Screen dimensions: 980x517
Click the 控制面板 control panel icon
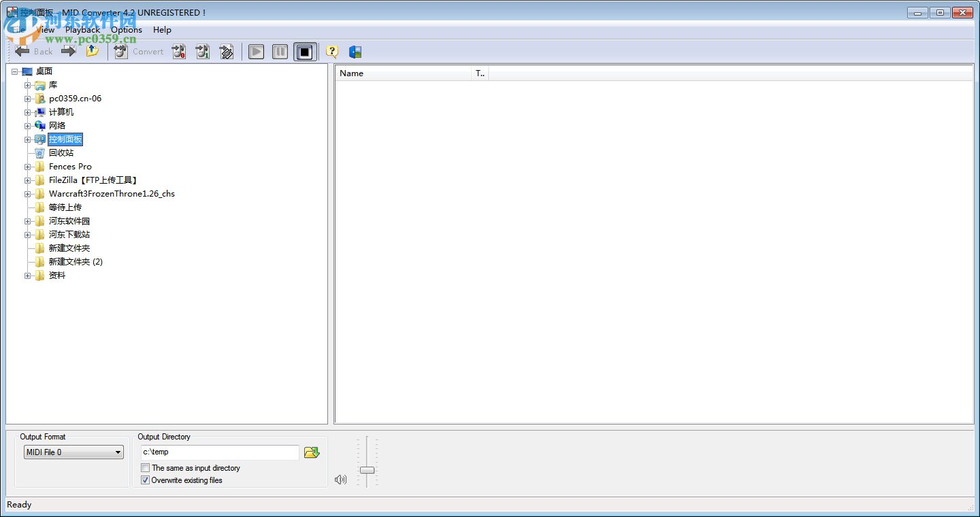(40, 139)
